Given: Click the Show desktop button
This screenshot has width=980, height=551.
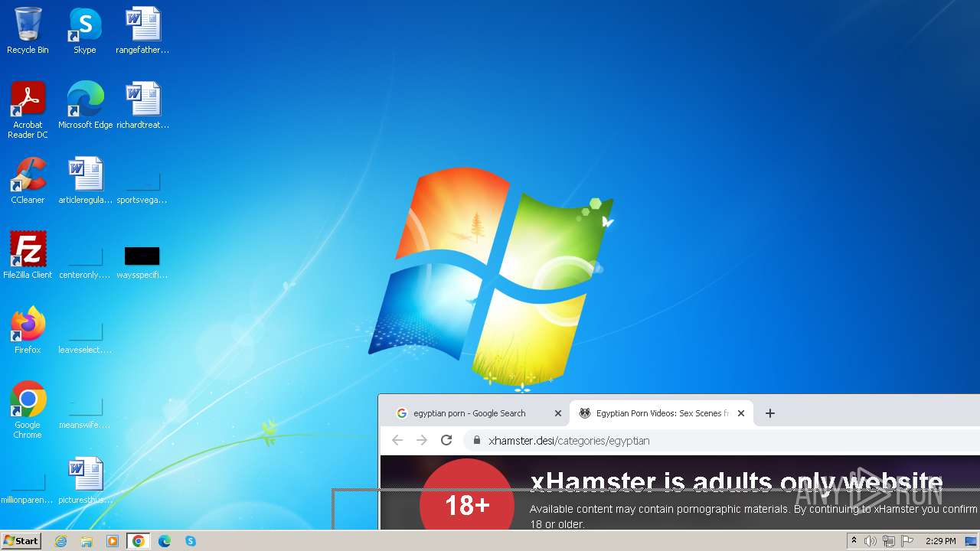Looking at the screenshot, I should pyautogui.click(x=971, y=541).
